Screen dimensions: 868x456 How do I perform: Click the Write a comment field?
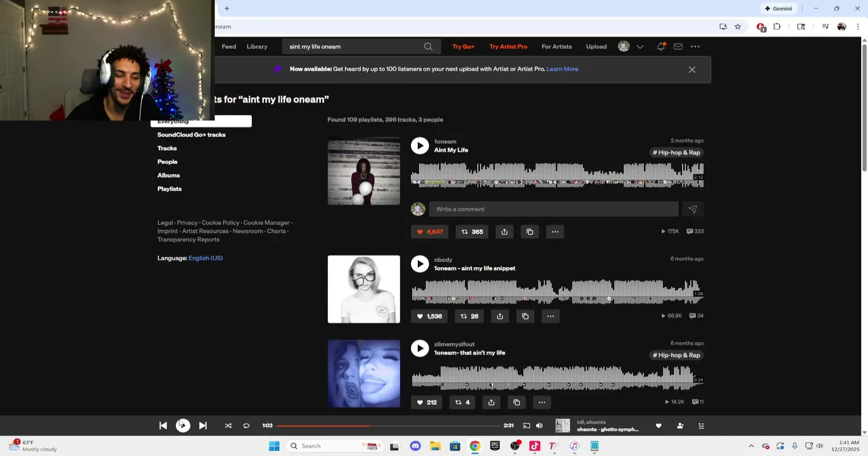click(553, 209)
